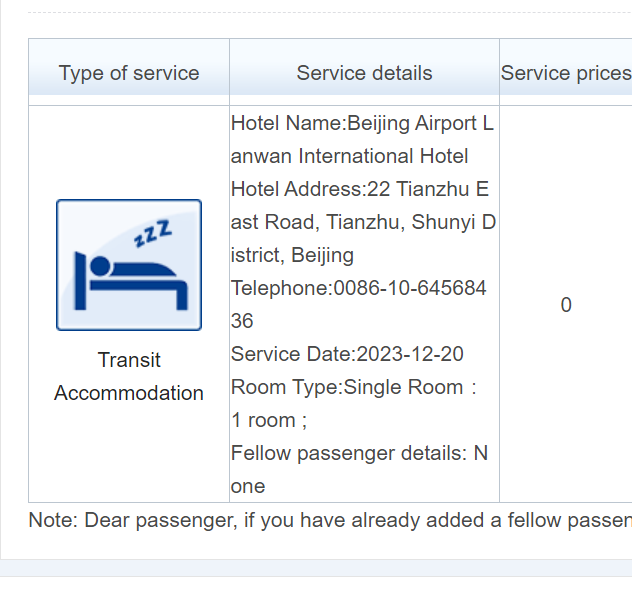Click the word 'one' in passenger details
Viewport: 632px width, 598px height.
coord(248,486)
